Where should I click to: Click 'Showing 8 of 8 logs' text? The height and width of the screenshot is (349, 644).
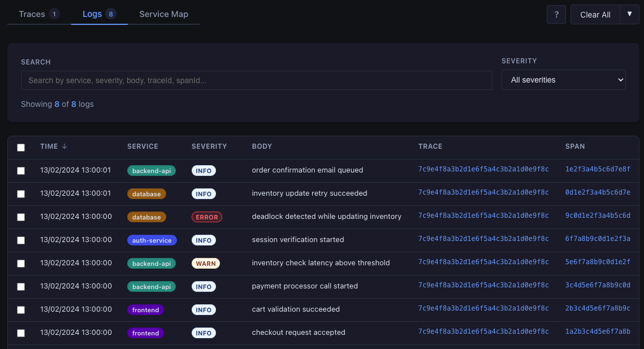click(57, 104)
